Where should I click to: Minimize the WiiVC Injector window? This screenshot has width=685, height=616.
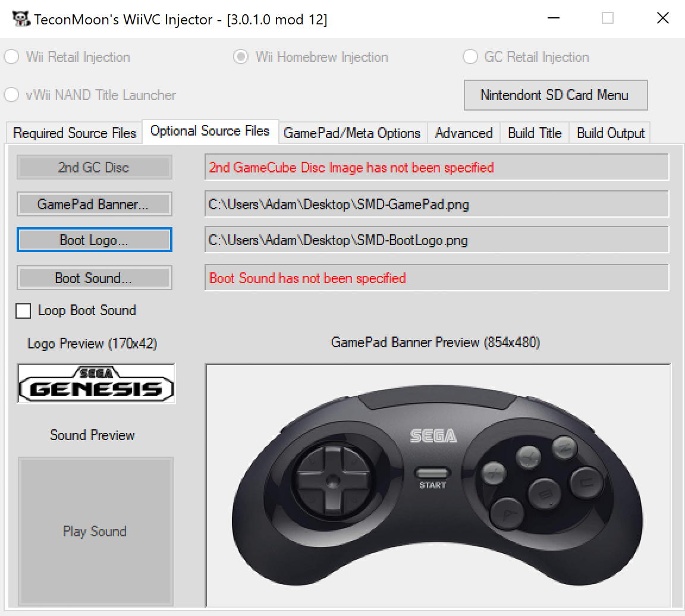554,18
